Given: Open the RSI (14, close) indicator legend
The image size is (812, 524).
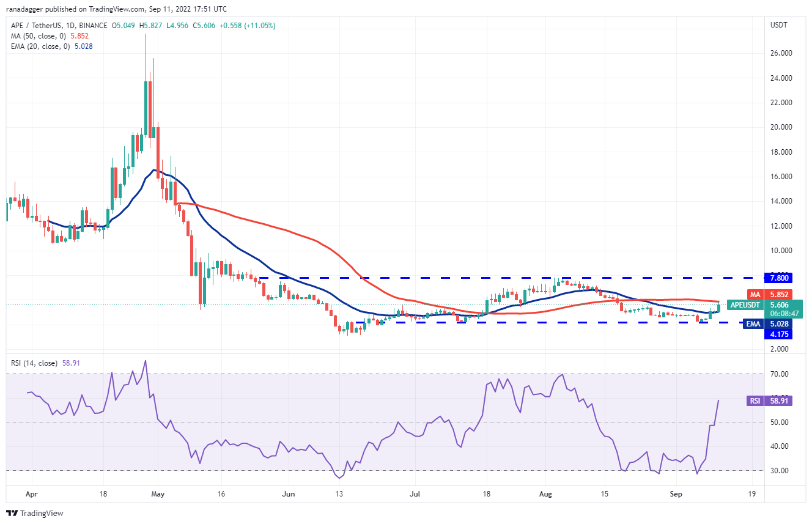Looking at the screenshot, I should click(x=34, y=363).
